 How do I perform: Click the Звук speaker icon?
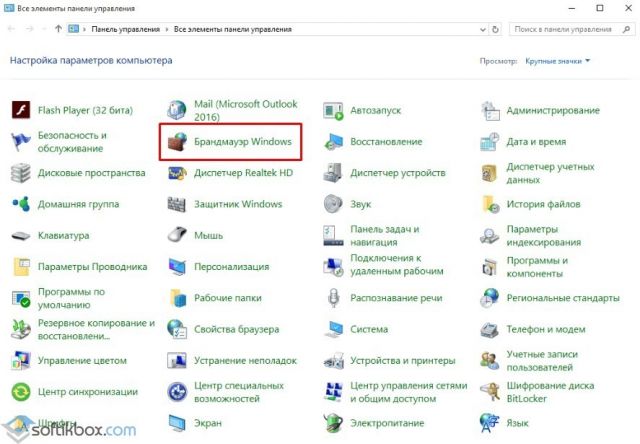pos(333,204)
